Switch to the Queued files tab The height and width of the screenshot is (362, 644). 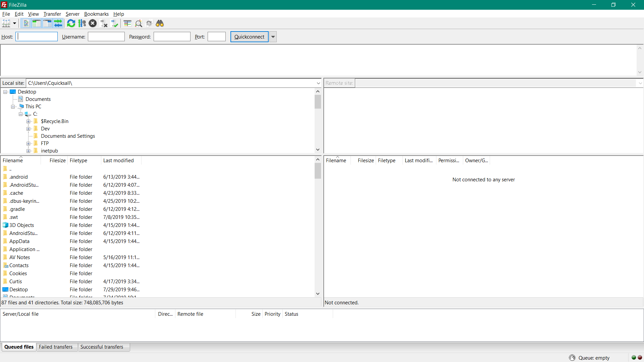pyautogui.click(x=19, y=347)
